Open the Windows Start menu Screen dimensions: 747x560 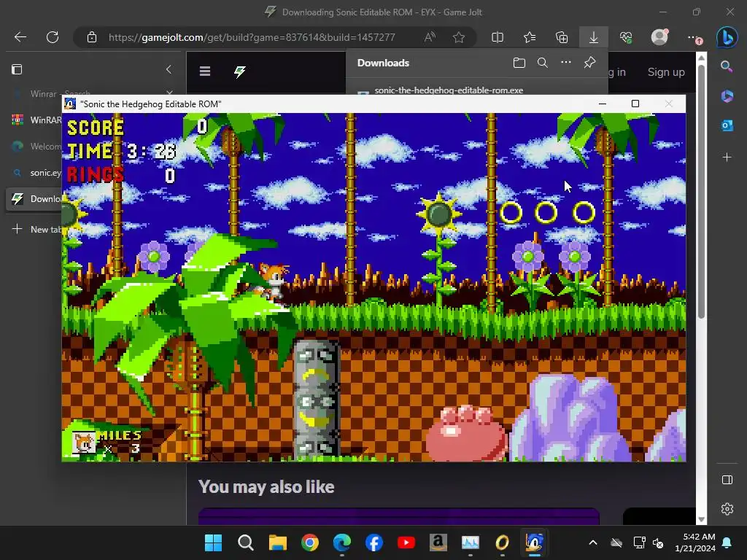[x=213, y=542]
